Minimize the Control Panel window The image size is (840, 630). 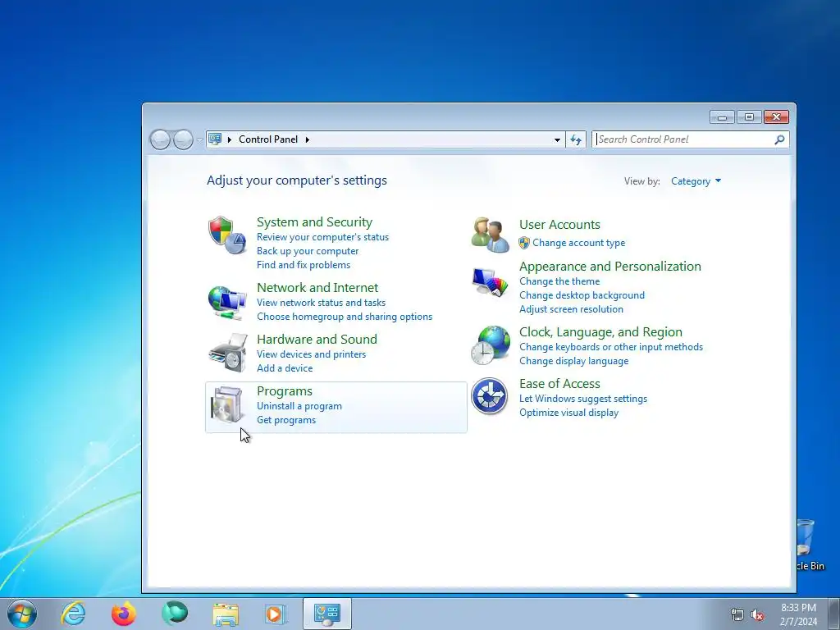click(x=722, y=116)
